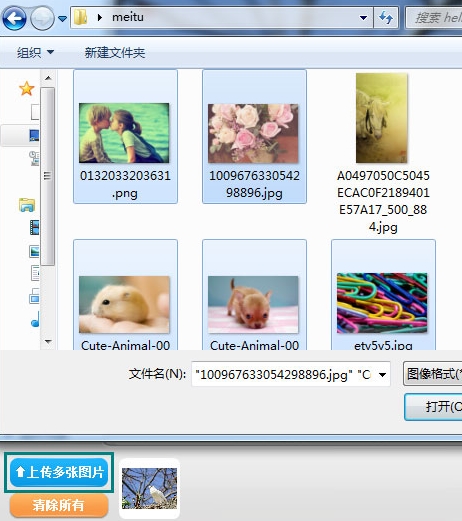The width and height of the screenshot is (462, 521).
Task: Open the file name dropdown arrow
Action: tap(383, 375)
